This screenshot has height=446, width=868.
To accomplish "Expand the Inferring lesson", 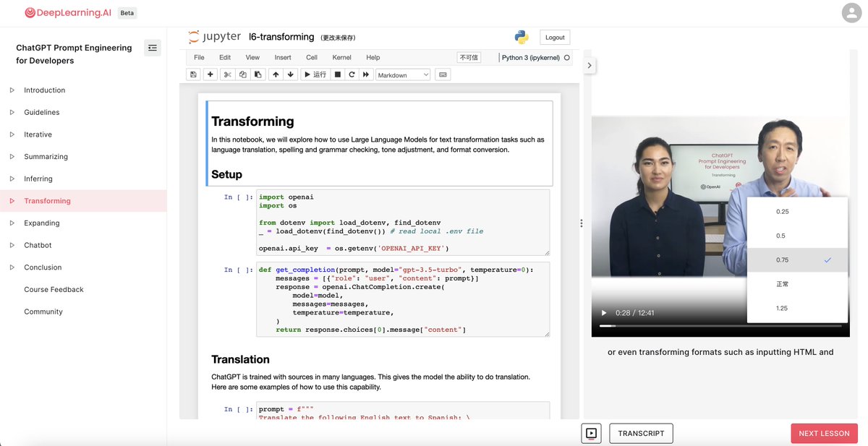I will (x=12, y=179).
